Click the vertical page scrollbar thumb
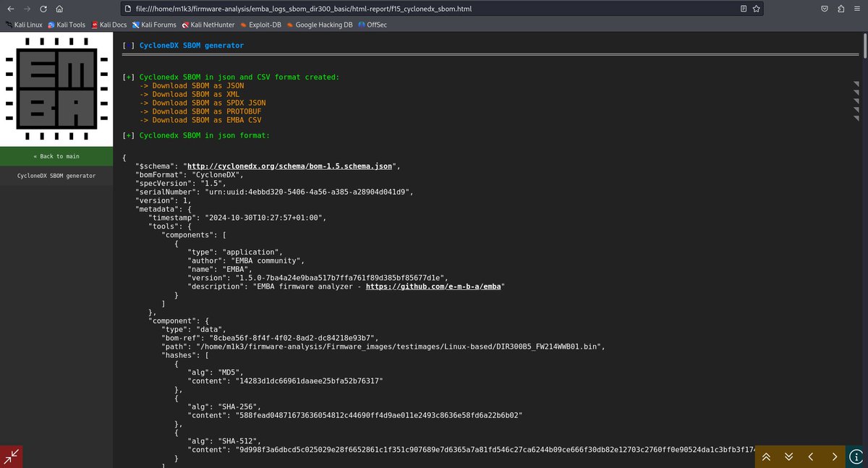Viewport: 868px width, 468px height. (864, 45)
